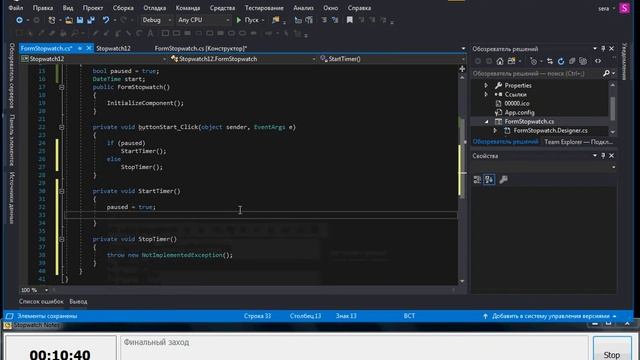Click the code editor vertical scrollbar
Image resolution: width=640 pixels, height=360 pixels.
(462, 178)
